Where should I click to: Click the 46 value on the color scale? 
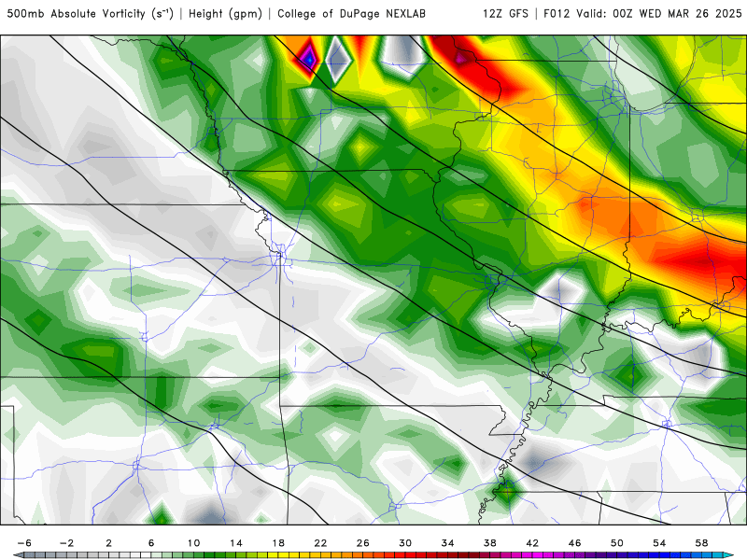pyautogui.click(x=575, y=543)
